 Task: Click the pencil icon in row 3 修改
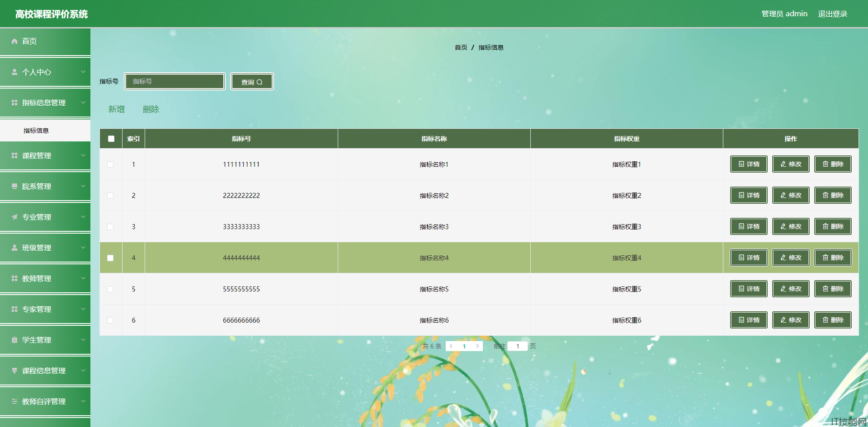783,226
